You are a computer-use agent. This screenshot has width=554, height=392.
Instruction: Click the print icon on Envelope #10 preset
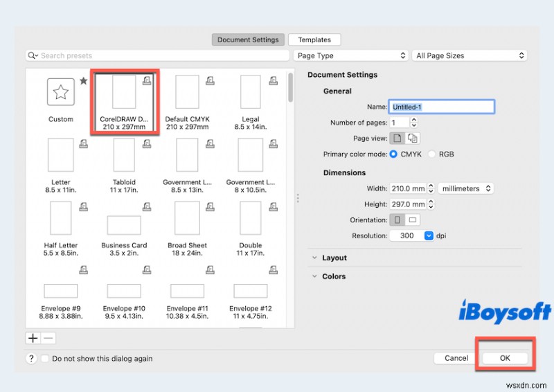[147, 270]
